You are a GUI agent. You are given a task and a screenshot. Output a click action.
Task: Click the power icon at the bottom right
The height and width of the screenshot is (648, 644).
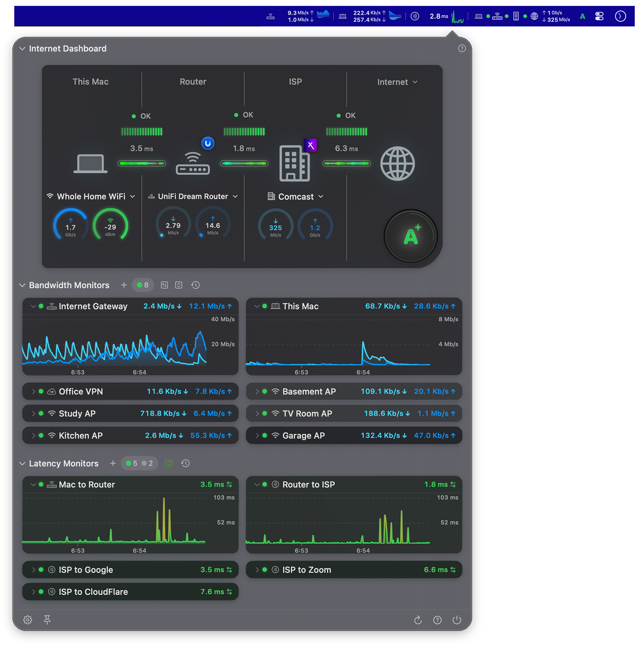pyautogui.click(x=456, y=620)
